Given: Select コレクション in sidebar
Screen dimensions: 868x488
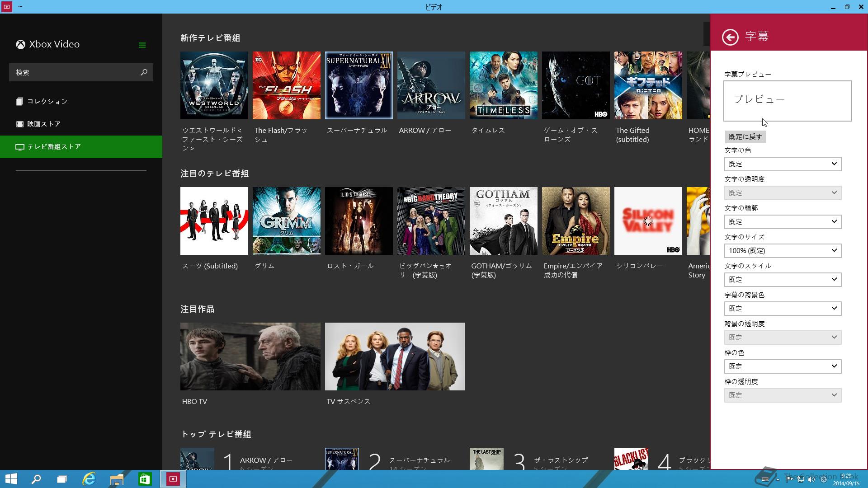Looking at the screenshot, I should click(81, 101).
